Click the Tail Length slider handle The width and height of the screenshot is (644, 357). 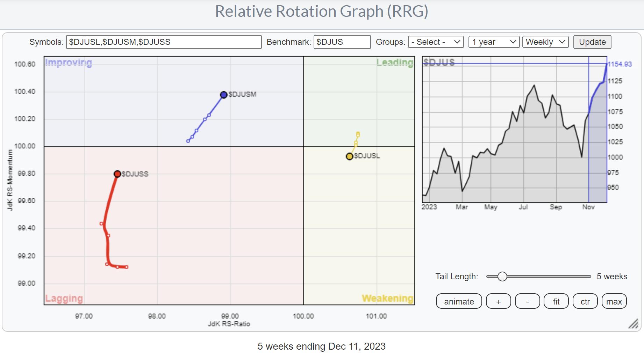(x=502, y=276)
